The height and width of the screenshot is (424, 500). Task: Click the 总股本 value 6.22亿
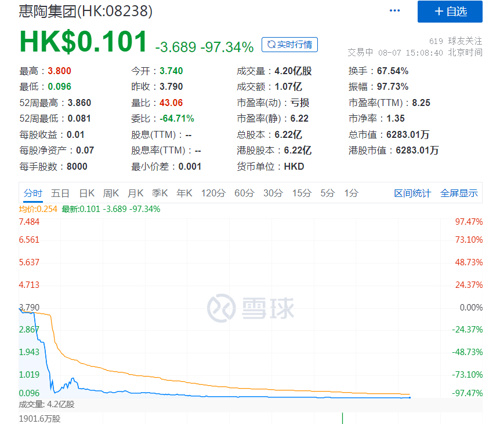[x=288, y=135]
